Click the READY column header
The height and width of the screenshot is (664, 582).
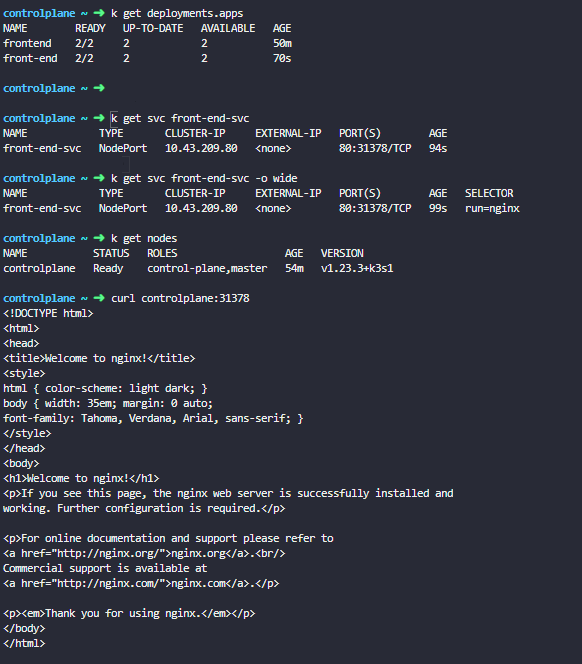point(90,28)
